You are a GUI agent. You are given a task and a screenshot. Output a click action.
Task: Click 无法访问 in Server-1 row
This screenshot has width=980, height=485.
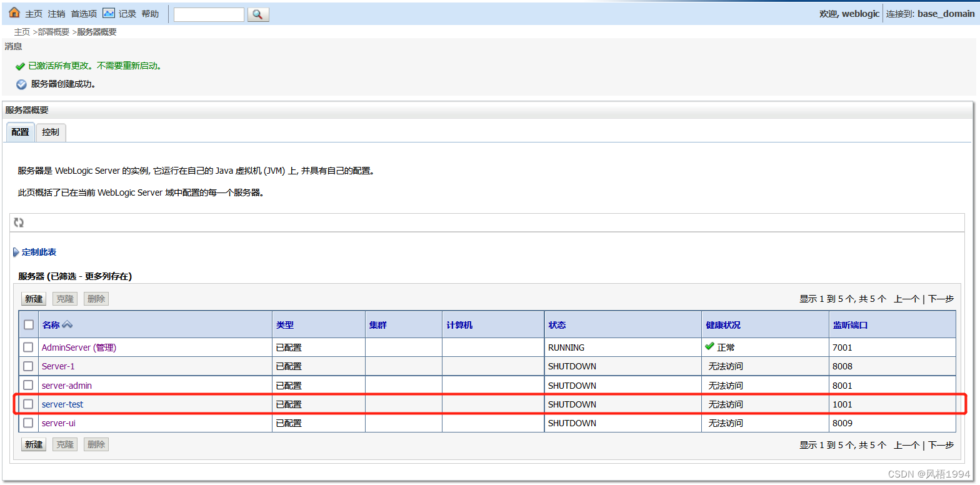coord(726,366)
